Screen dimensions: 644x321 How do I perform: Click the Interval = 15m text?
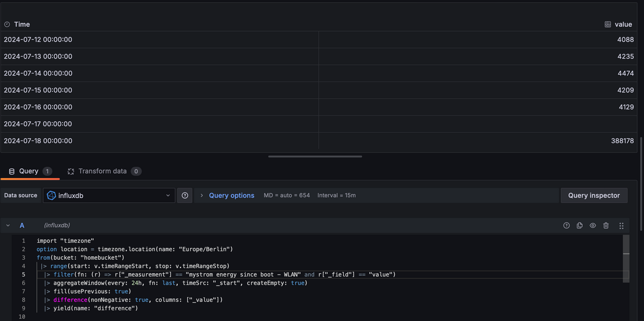[336, 196]
